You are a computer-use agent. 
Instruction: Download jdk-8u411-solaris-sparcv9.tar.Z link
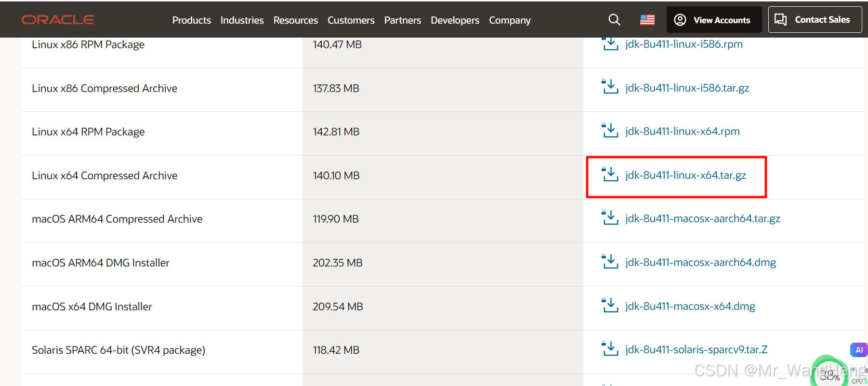(x=697, y=350)
